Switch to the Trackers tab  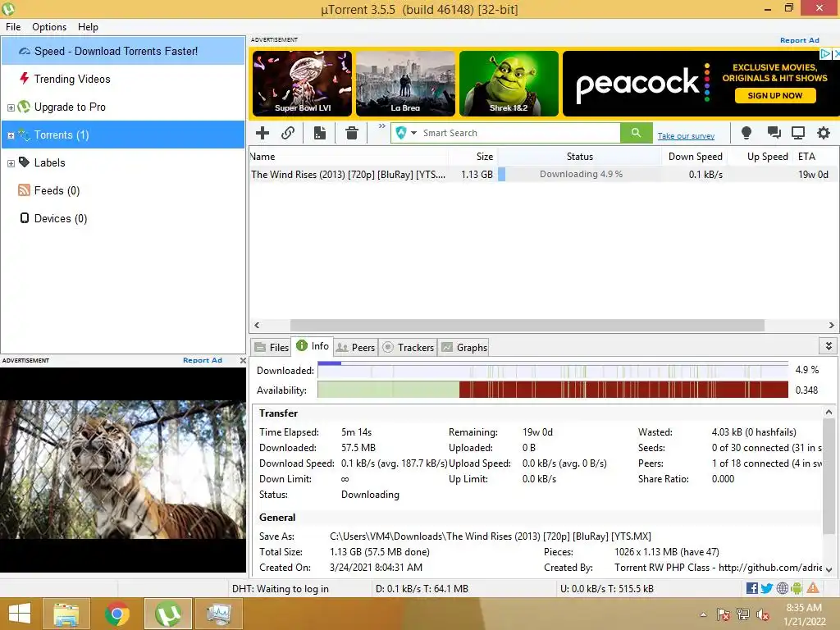tap(409, 347)
